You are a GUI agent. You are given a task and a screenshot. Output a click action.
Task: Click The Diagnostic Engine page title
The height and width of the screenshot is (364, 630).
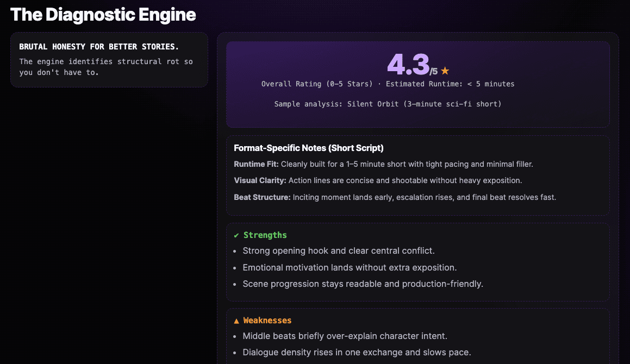pyautogui.click(x=103, y=15)
